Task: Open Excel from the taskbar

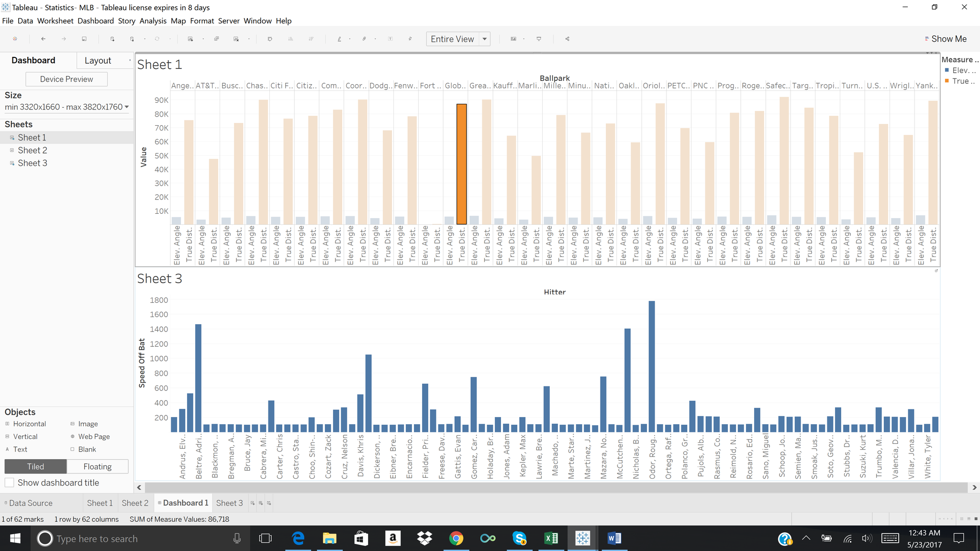Action: click(x=551, y=539)
